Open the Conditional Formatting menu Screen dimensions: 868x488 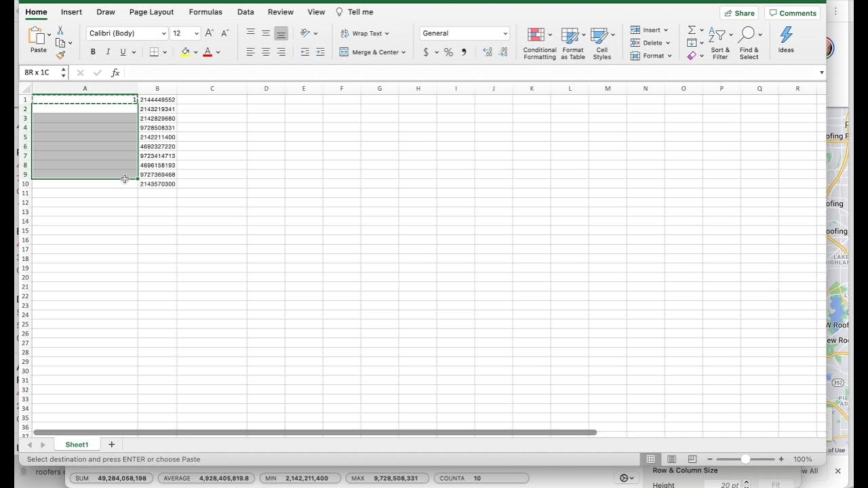point(540,43)
